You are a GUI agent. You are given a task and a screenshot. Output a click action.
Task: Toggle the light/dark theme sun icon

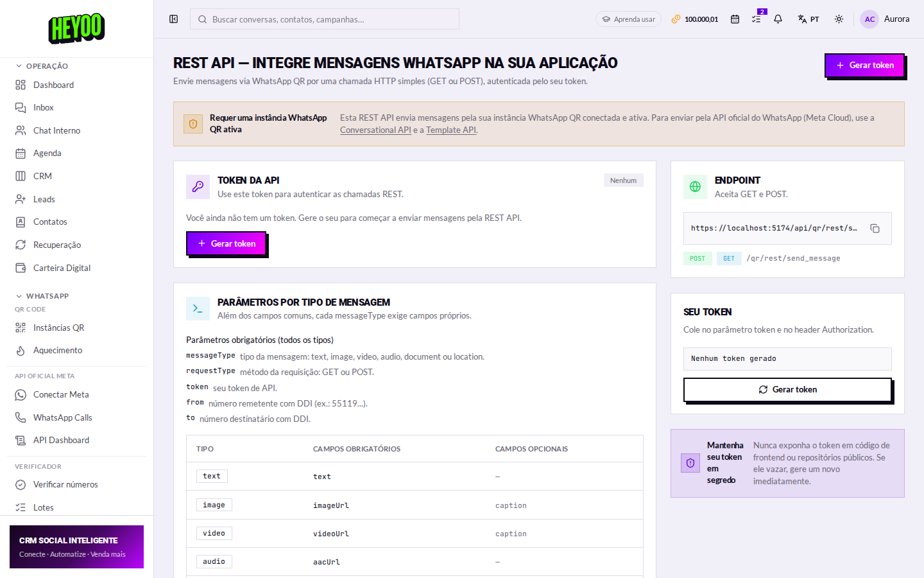coord(839,19)
